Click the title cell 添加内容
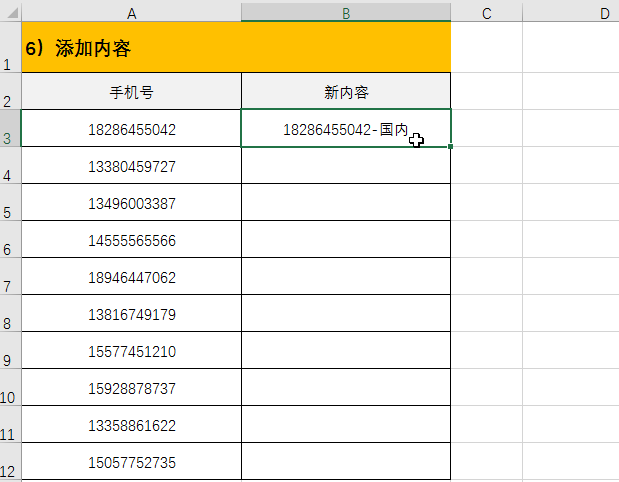Viewport: 619px width, 482px height. click(x=236, y=47)
